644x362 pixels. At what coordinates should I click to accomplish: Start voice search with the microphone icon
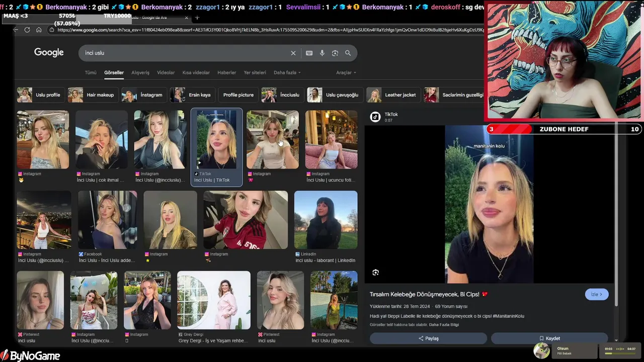pos(322,53)
